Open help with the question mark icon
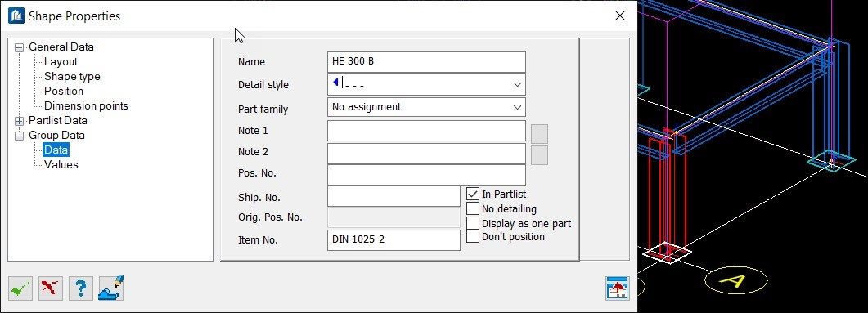The width and height of the screenshot is (868, 313). tap(81, 288)
